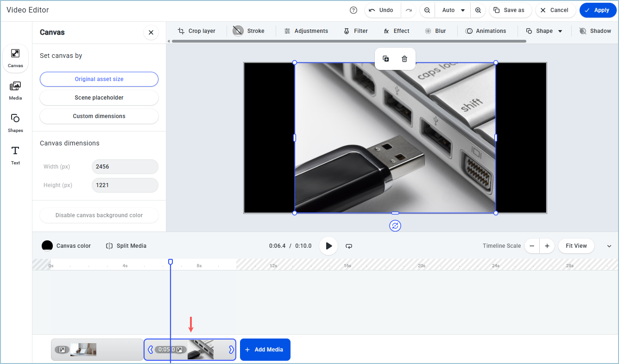Delete the selected layer with trash icon
The width and height of the screenshot is (619, 364).
point(404,59)
